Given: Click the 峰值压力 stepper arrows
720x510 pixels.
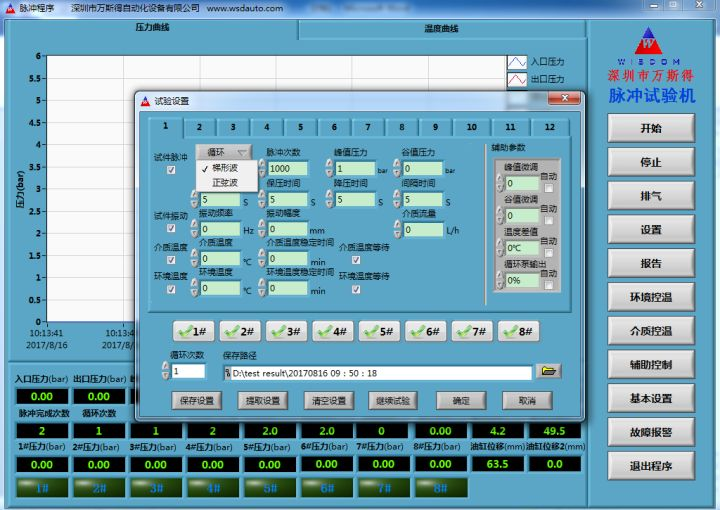Looking at the screenshot, I should pos(329,168).
